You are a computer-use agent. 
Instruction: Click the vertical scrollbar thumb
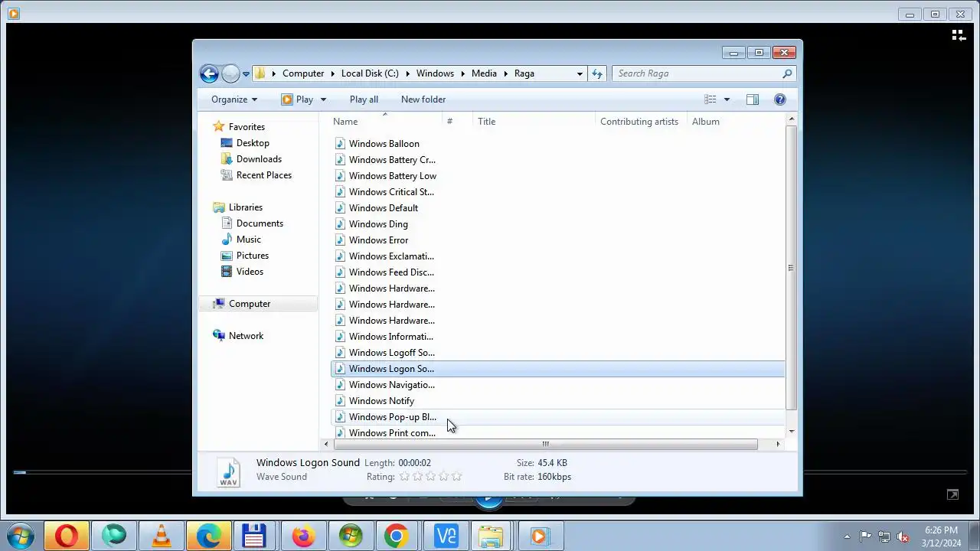791,268
